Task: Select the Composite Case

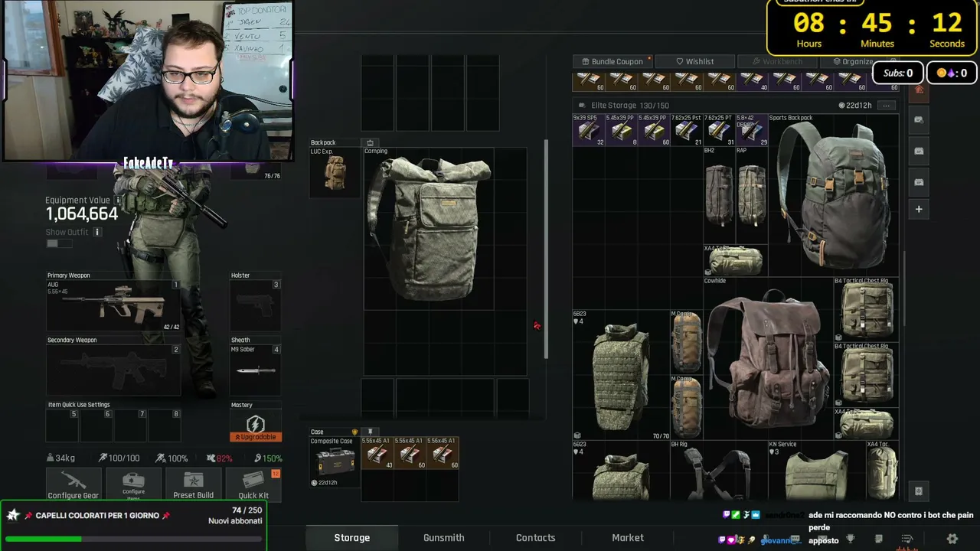Action: [335, 461]
